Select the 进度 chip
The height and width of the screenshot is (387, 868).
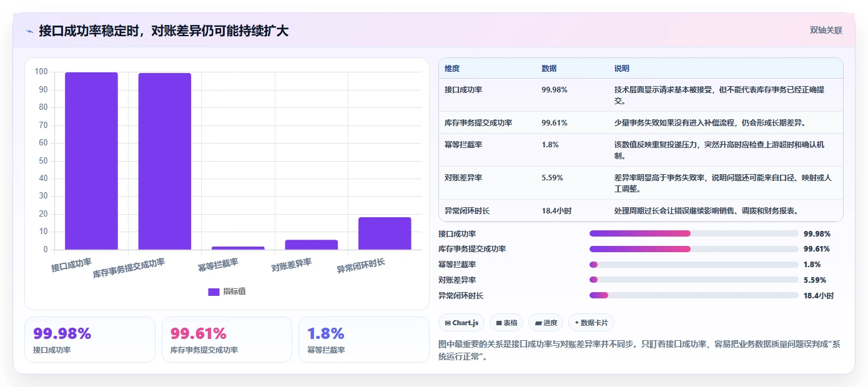click(x=546, y=323)
